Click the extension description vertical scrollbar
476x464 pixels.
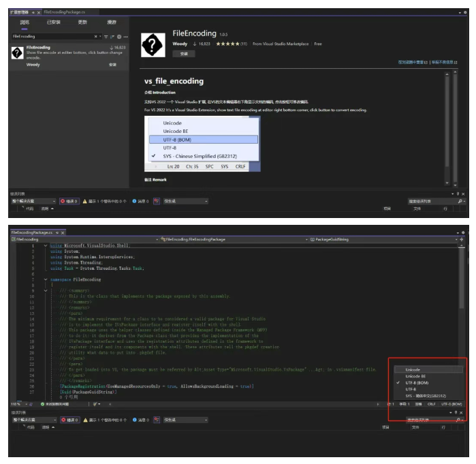click(447, 121)
